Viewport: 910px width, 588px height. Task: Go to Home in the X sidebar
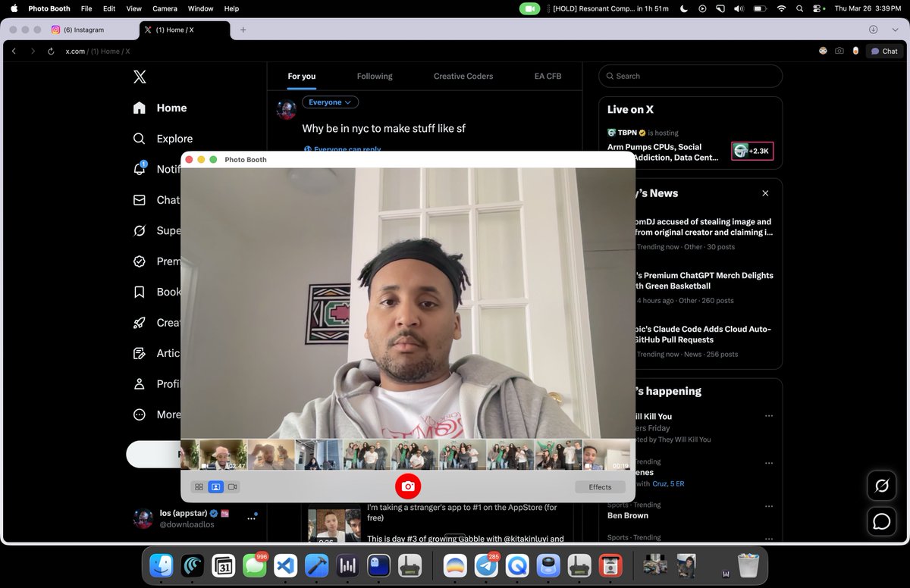(160, 108)
